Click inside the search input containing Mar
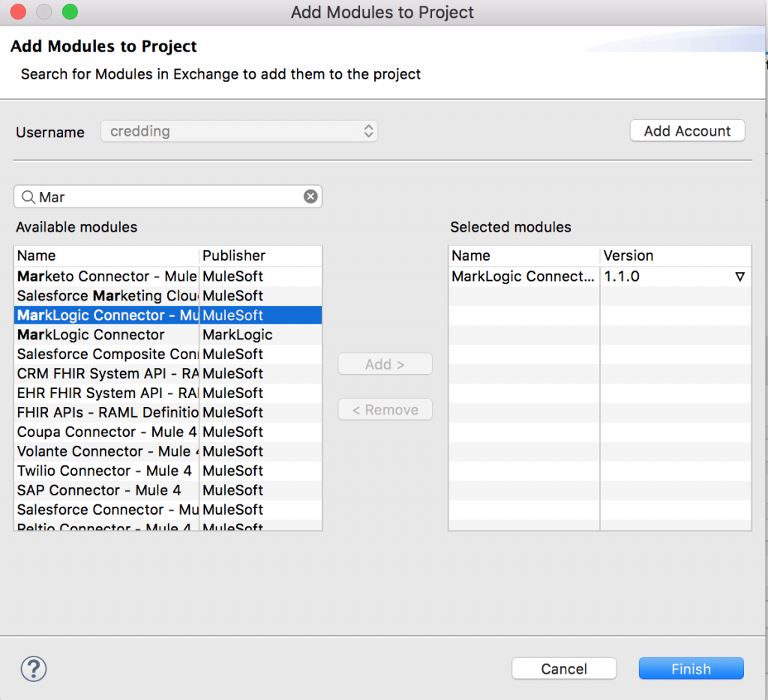Image resolution: width=768 pixels, height=700 pixels. (150, 196)
